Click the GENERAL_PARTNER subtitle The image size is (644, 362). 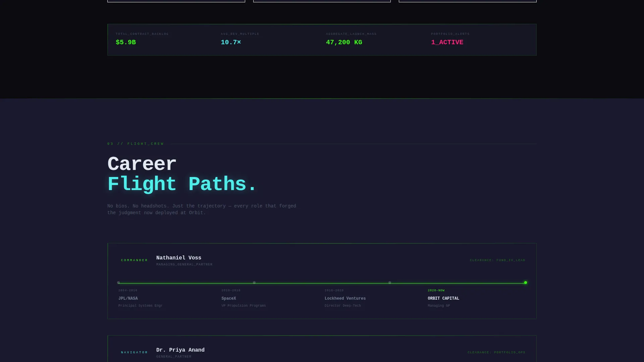click(x=174, y=357)
